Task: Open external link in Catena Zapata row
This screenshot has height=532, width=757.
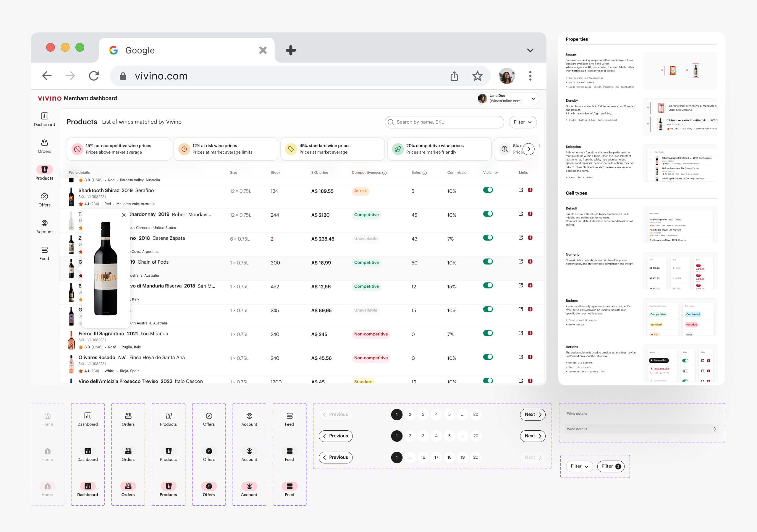Action: (521, 238)
